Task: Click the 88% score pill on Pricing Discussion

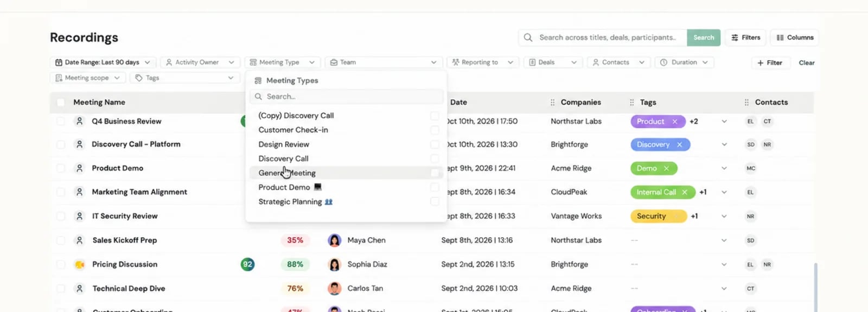Action: click(295, 264)
